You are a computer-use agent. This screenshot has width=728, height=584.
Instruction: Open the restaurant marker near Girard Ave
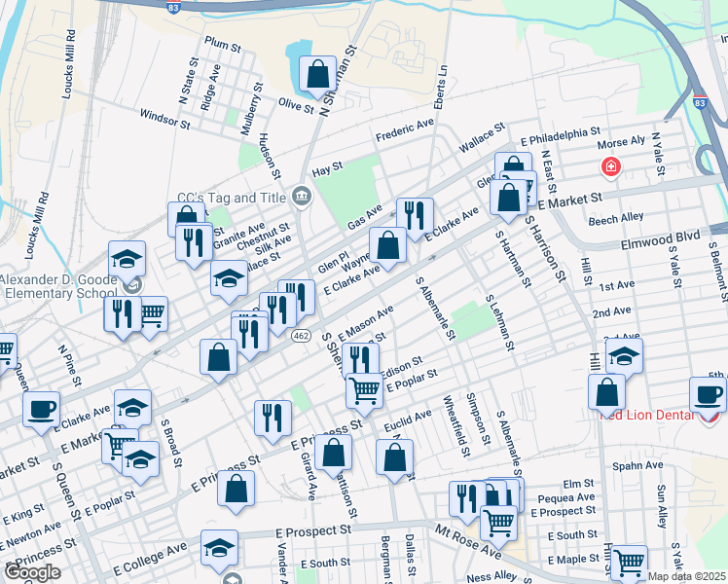click(273, 420)
